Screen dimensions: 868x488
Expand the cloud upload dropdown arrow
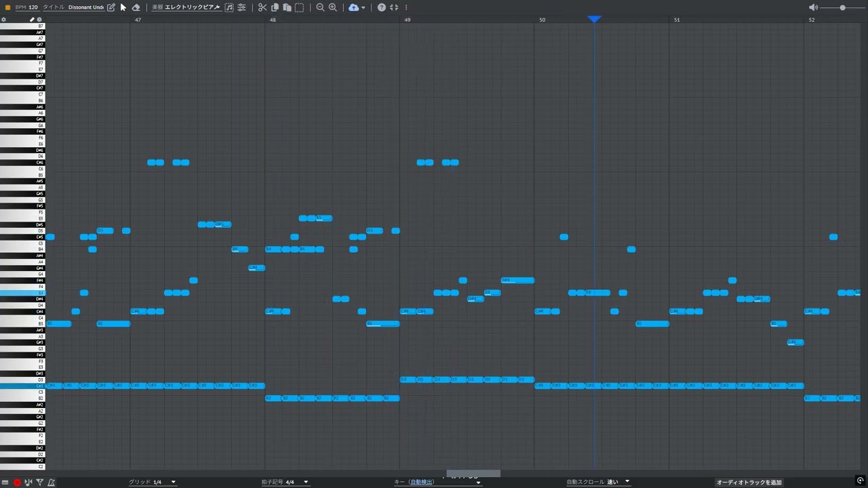pos(363,8)
